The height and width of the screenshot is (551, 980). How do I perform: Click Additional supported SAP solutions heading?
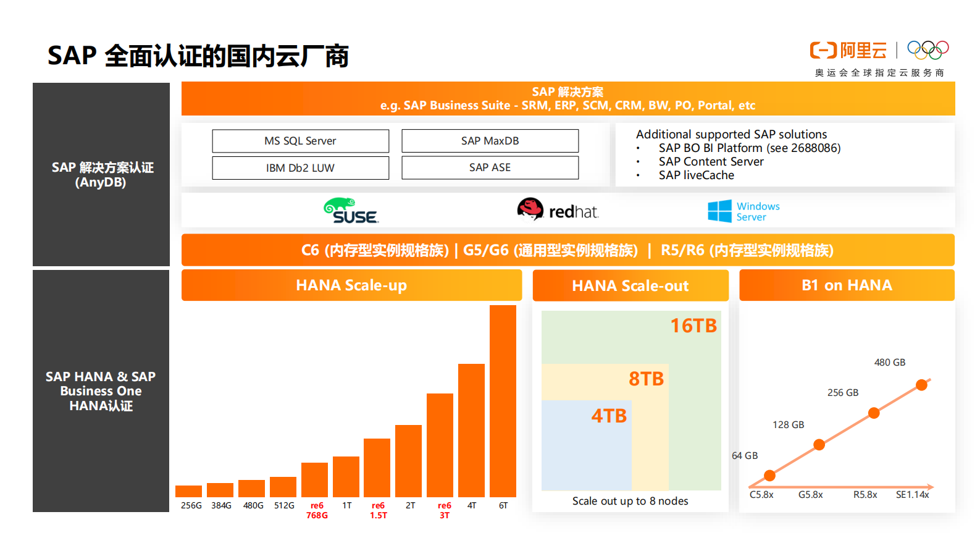click(732, 134)
